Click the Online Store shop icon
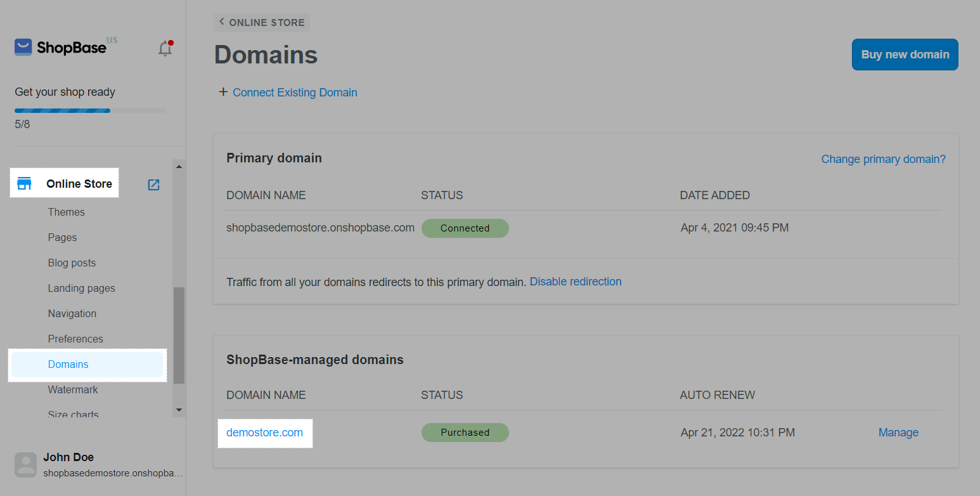The width and height of the screenshot is (980, 496). coord(24,184)
